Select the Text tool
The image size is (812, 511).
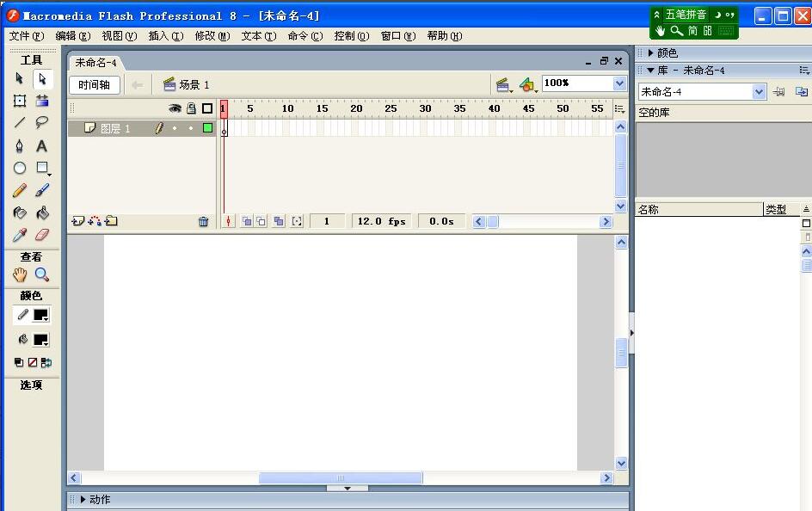[42, 146]
